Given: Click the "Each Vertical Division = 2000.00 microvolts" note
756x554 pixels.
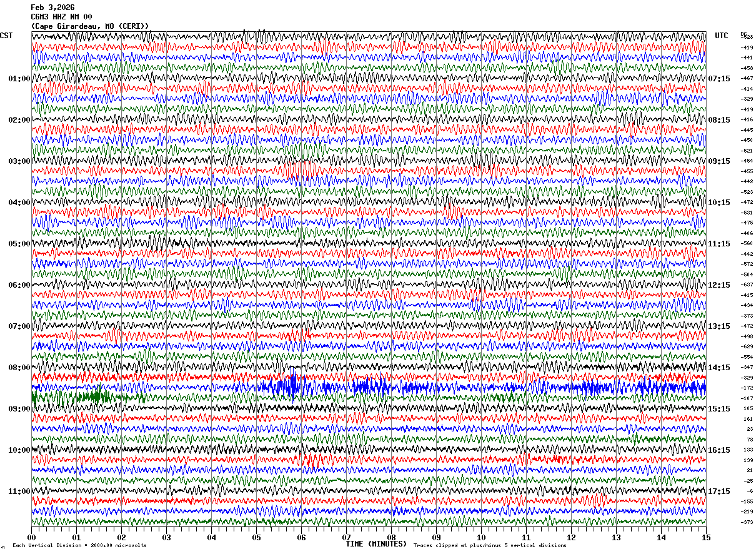Looking at the screenshot, I should (x=80, y=546).
